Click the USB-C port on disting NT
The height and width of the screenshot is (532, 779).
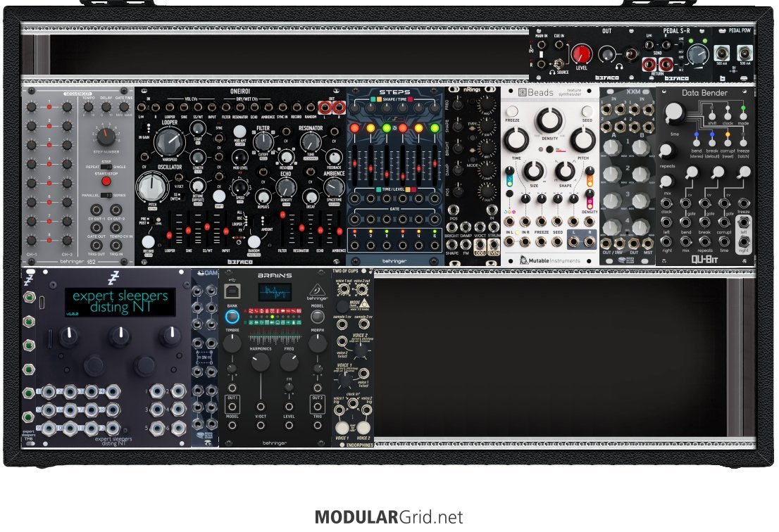(42, 301)
